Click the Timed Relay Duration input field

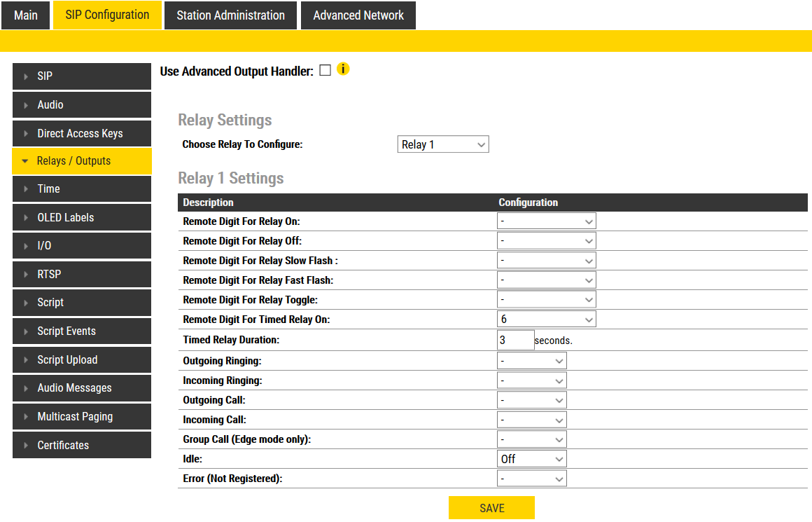click(x=515, y=341)
